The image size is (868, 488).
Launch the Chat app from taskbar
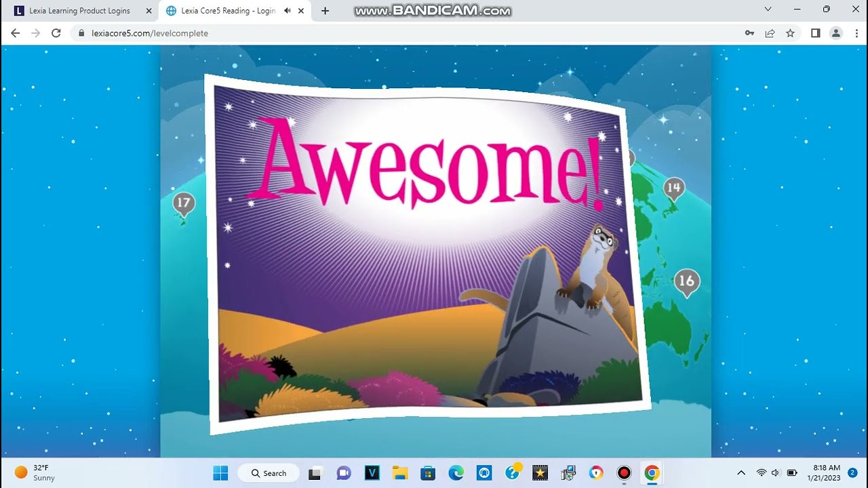click(x=344, y=473)
